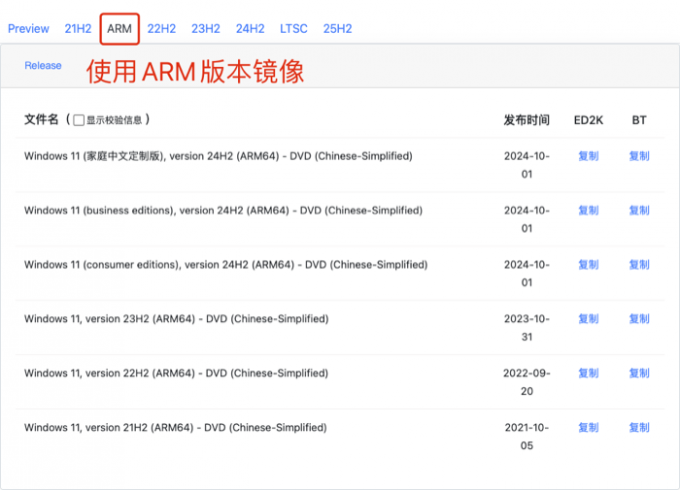Switch to the LTSC tab
The width and height of the screenshot is (680, 490).
(x=294, y=29)
